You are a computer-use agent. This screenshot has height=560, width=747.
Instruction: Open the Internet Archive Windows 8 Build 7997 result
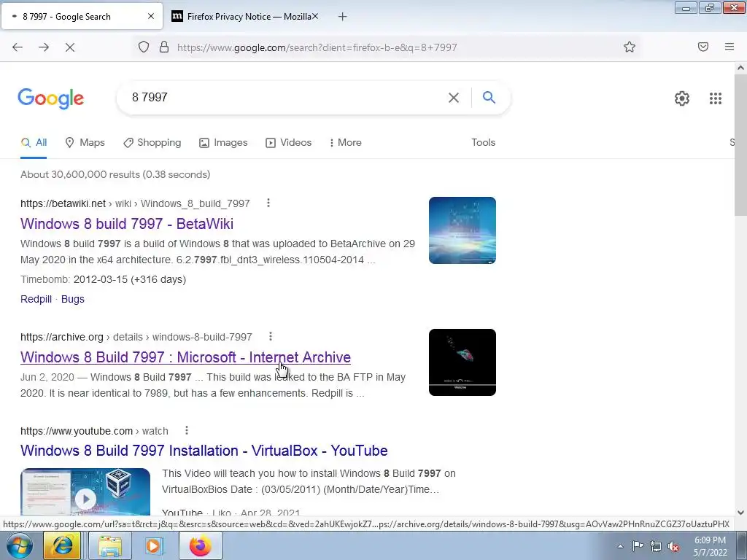[x=185, y=357]
